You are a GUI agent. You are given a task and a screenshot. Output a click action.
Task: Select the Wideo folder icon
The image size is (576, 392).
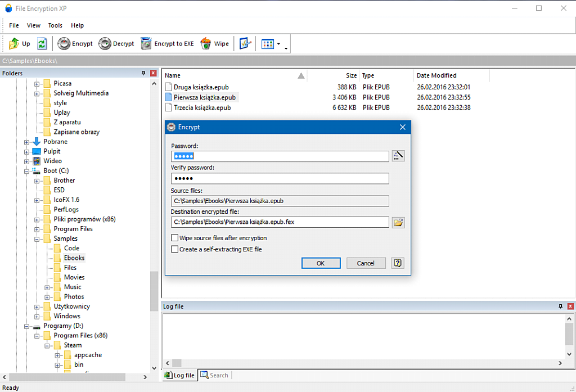coord(37,161)
